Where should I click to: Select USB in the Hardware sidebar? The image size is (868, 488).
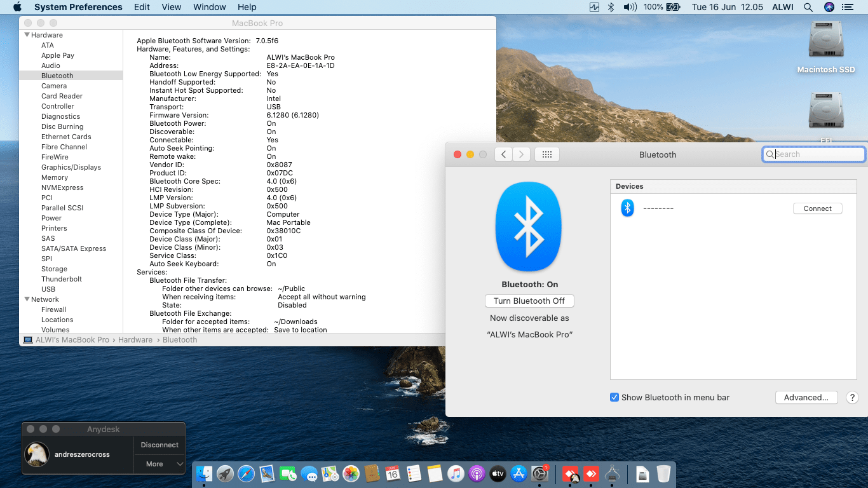[48, 289]
